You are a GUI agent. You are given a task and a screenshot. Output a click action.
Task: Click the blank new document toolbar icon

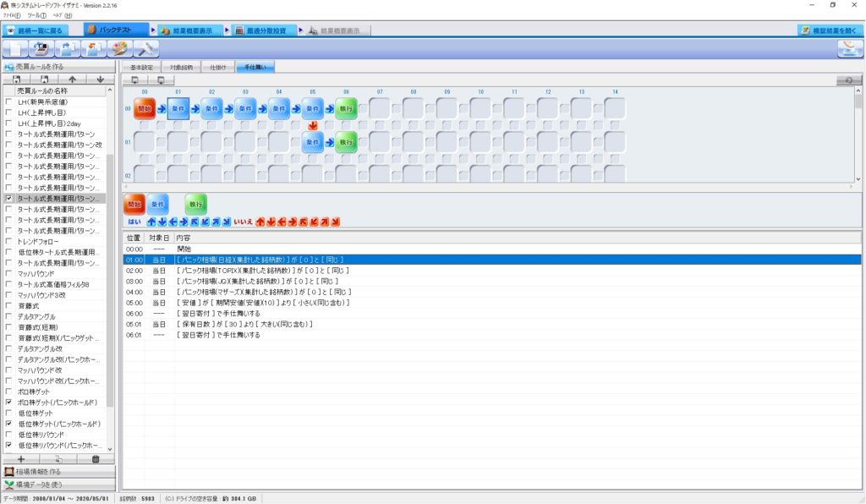(x=16, y=48)
